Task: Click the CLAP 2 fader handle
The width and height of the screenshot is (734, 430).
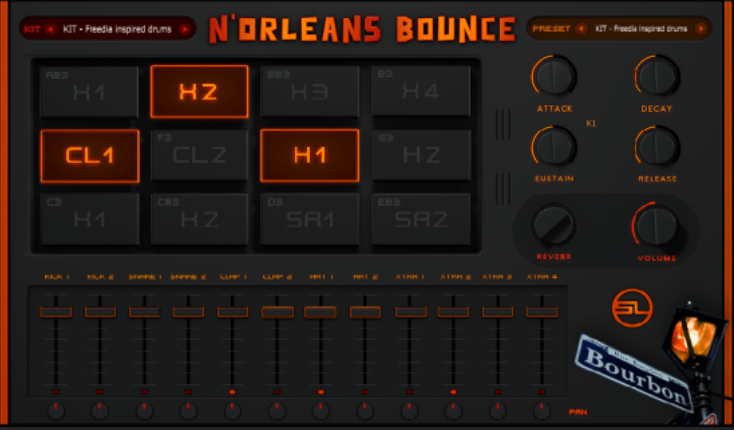Action: (x=278, y=312)
